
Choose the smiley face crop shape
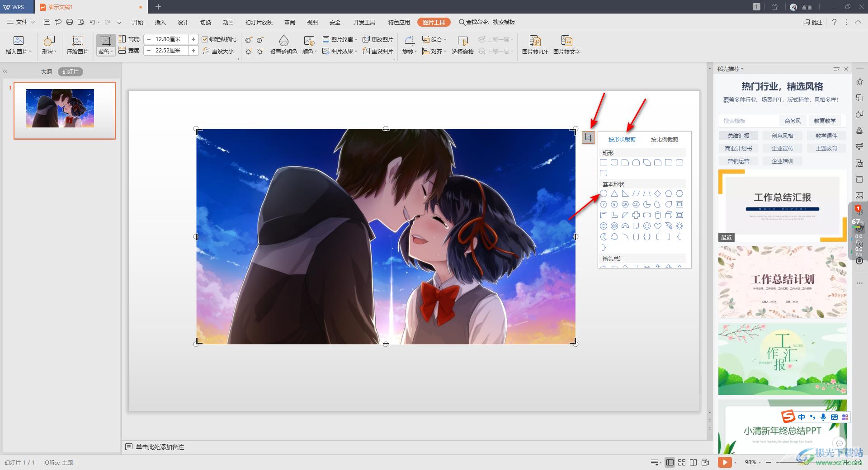[647, 226]
